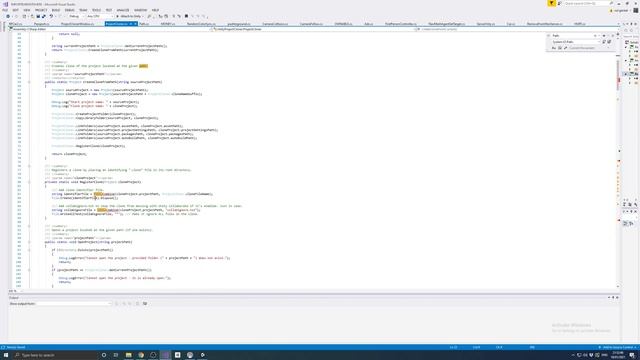Toggle auto-hide pin on the Output panel
640x360 pixels.
613,298
